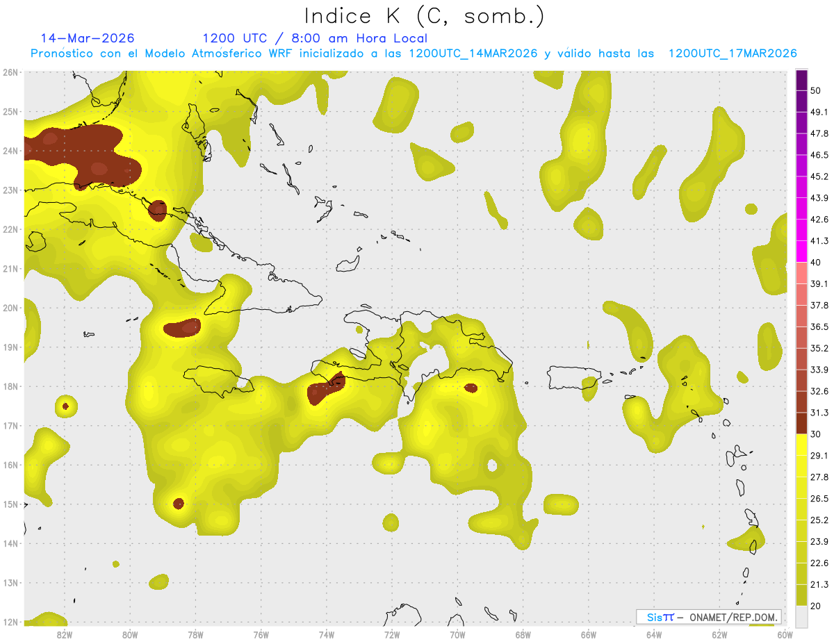Image resolution: width=834 pixels, height=644 pixels.
Task: Click the longitude label '78W'
Action: point(195,634)
